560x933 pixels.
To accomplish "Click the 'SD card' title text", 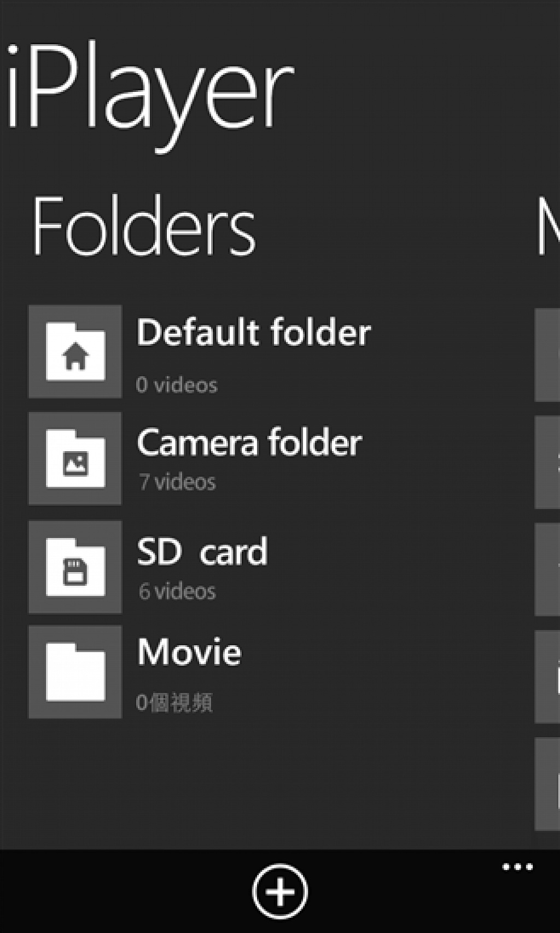I will click(202, 551).
